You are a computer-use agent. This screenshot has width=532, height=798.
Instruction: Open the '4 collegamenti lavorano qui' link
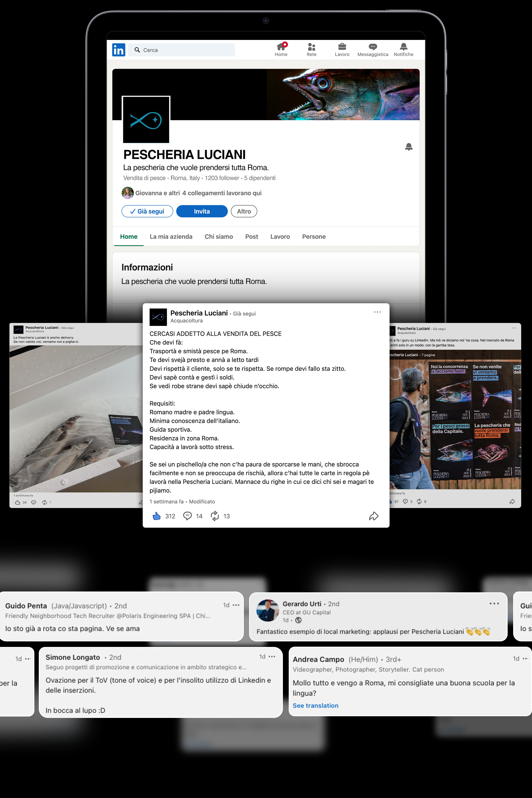(222, 193)
